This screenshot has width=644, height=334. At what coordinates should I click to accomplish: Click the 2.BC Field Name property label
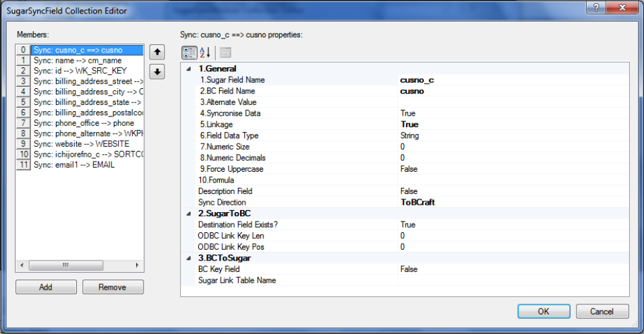[227, 91]
